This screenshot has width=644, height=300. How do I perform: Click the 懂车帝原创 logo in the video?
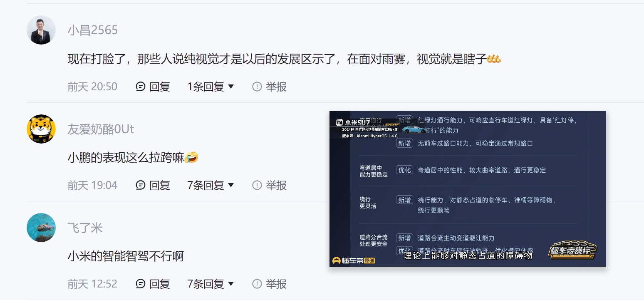point(354,260)
